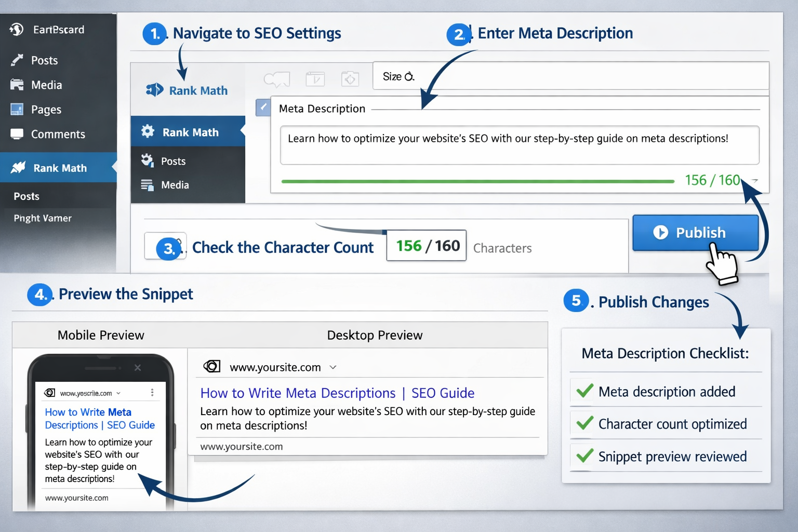Toggle the 'Character count optimized' checkmark

tap(582, 423)
